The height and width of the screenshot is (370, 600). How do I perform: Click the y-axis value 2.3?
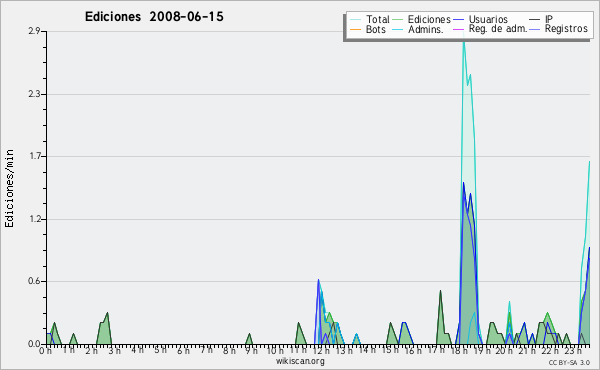(x=34, y=94)
